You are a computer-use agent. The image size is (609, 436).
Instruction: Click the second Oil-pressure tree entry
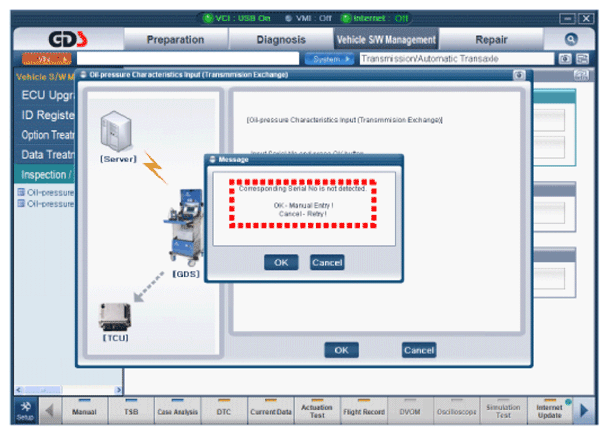pyautogui.click(x=47, y=204)
